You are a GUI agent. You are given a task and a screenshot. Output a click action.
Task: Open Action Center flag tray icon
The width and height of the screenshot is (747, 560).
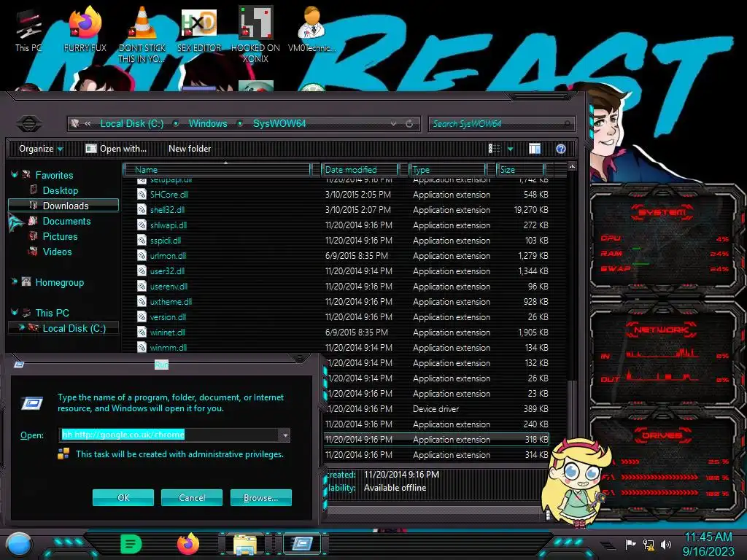click(x=630, y=544)
